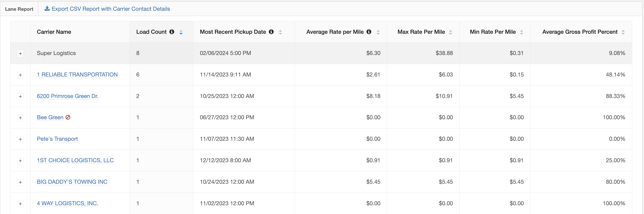Sort by Average Gross Profit Percent arrows
The width and height of the screenshot is (644, 214).
pyautogui.click(x=623, y=32)
